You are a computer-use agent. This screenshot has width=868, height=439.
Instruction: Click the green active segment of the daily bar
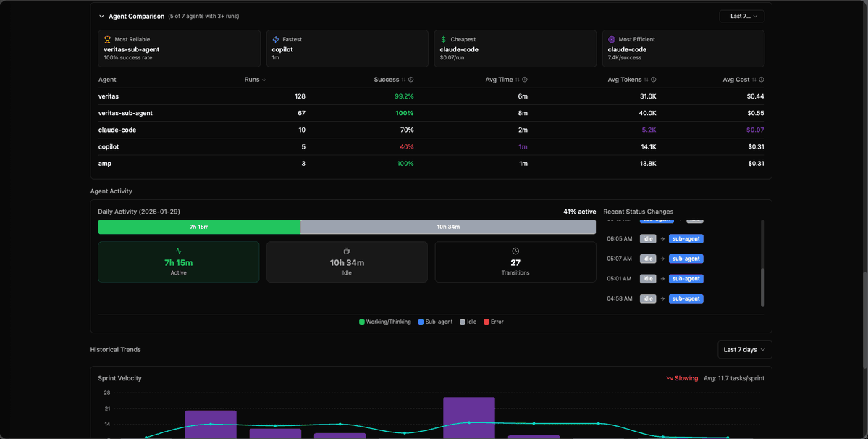(199, 226)
